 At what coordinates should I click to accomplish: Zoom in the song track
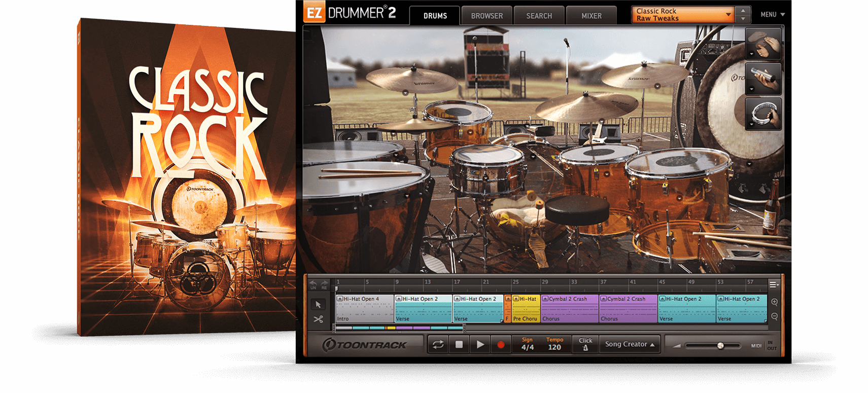point(774,302)
